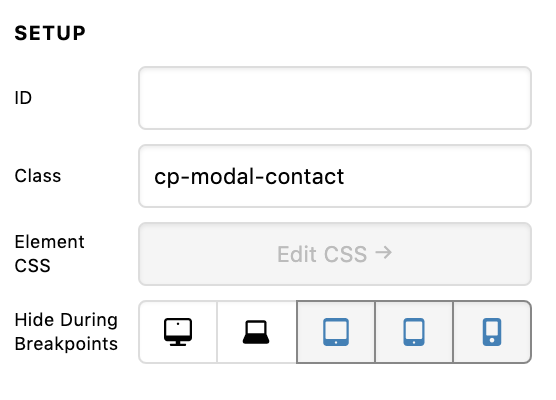
Task: Toggle hiding on the desktop breakpoint
Action: (x=178, y=332)
